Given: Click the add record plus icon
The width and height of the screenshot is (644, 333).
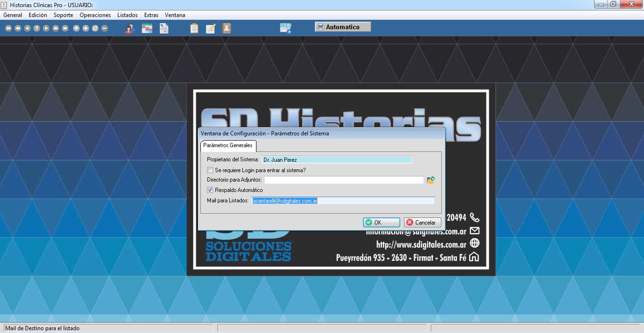Looking at the screenshot, I should pos(86,28).
